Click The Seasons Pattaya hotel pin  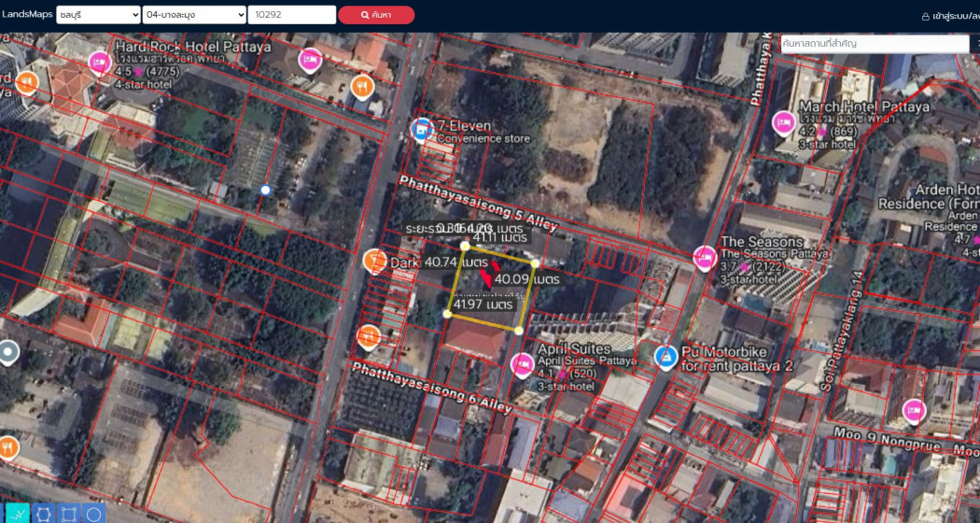tap(705, 259)
